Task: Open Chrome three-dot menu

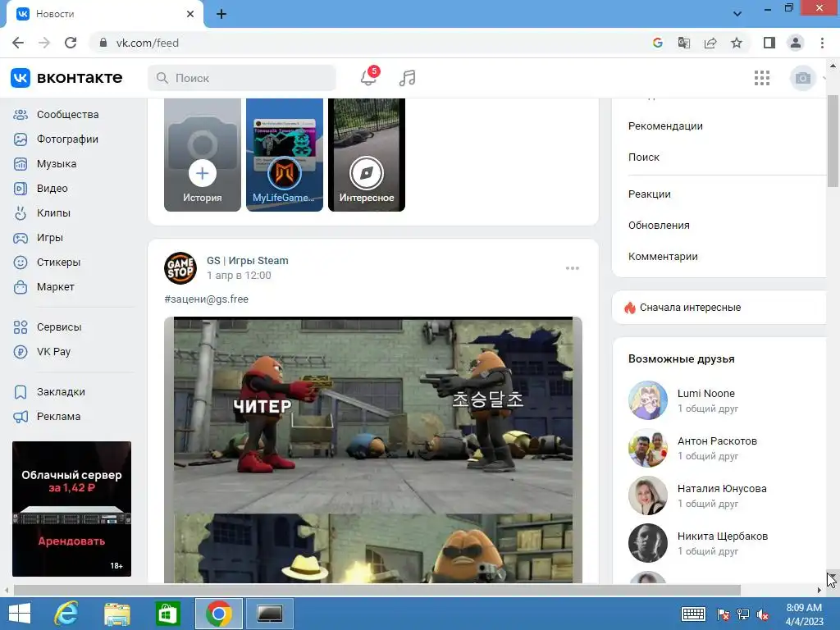Action: [x=822, y=43]
